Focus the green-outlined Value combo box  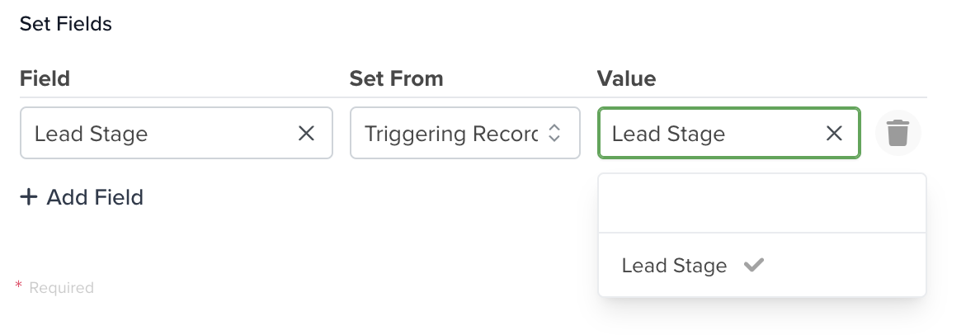(x=729, y=133)
